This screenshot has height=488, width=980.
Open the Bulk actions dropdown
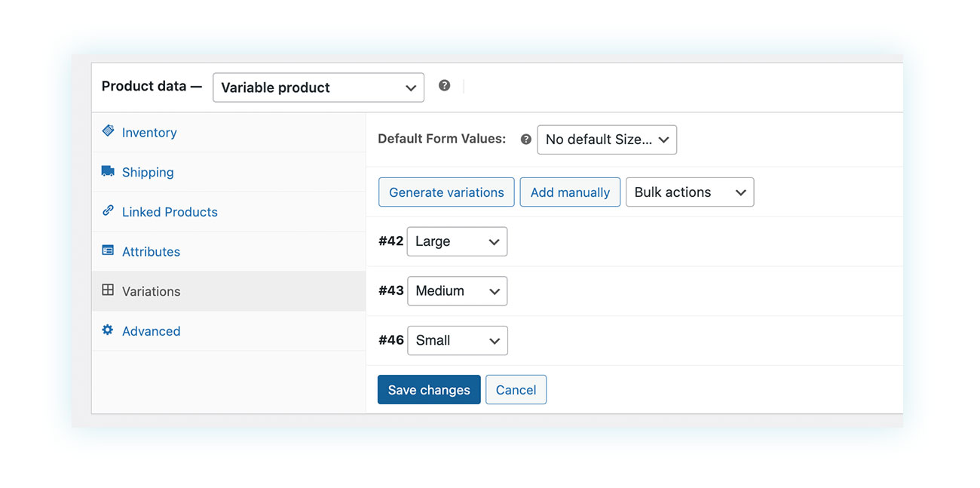tap(690, 192)
